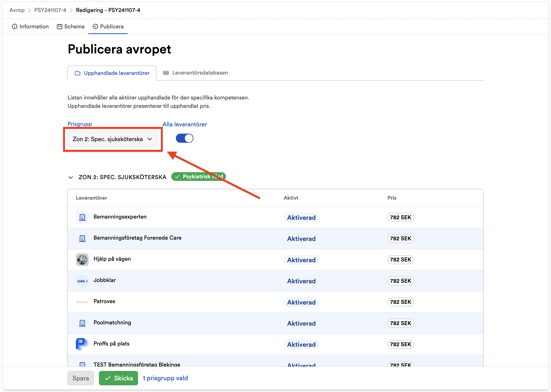Click the Redigering - PSY241107-4 breadcrumb text
Screen dimensions: 551x392
click(108, 10)
